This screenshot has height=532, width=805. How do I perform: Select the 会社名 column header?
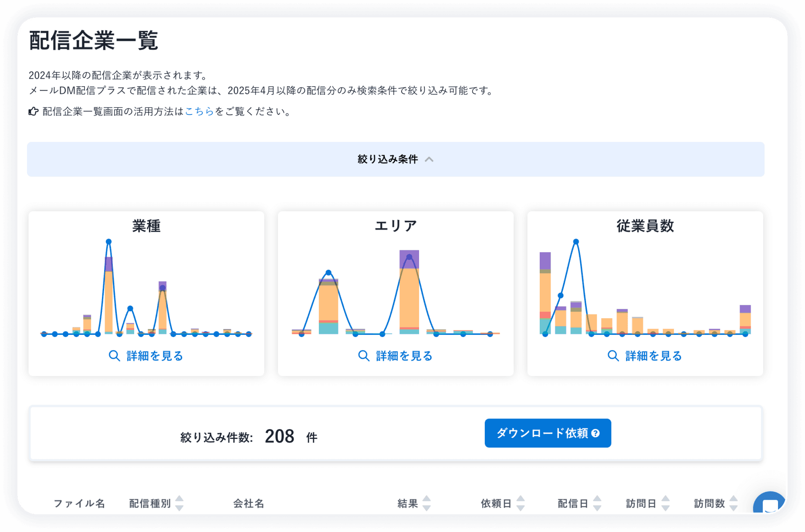pos(248,503)
